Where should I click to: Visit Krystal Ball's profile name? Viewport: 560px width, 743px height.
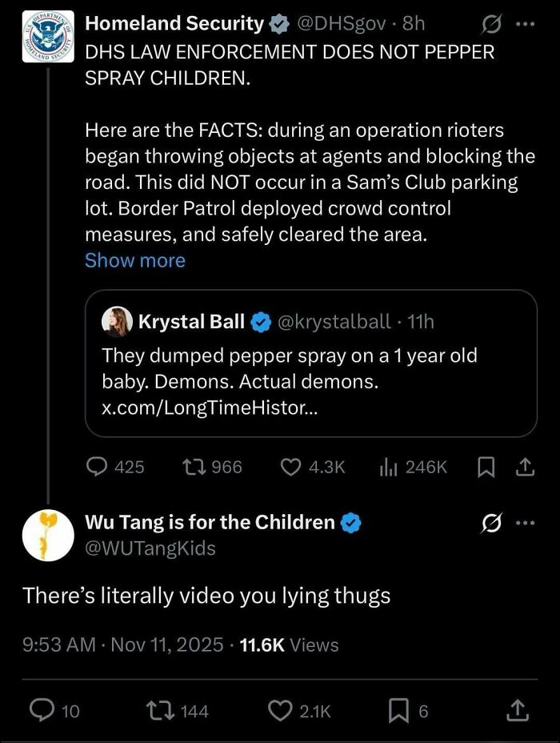coord(191,323)
